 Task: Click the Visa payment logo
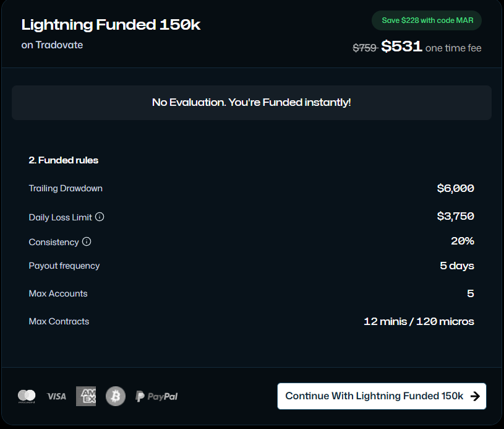click(x=56, y=396)
